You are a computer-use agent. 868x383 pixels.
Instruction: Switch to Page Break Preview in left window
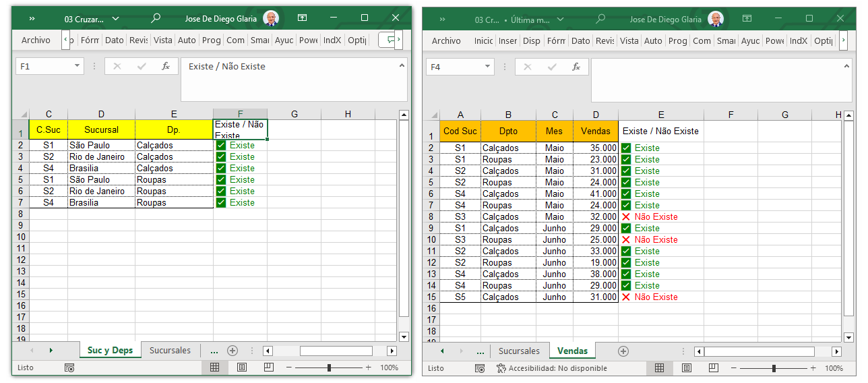click(x=269, y=367)
